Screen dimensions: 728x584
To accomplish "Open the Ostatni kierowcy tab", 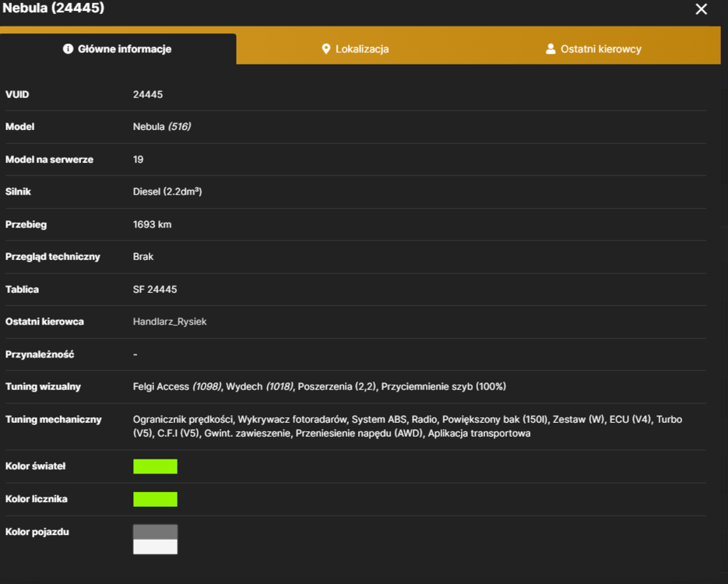I will pos(593,49).
